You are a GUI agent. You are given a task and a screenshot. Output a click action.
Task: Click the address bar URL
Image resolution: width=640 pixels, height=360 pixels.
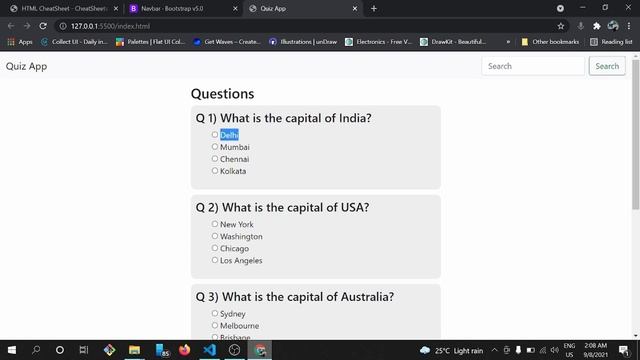[111, 26]
